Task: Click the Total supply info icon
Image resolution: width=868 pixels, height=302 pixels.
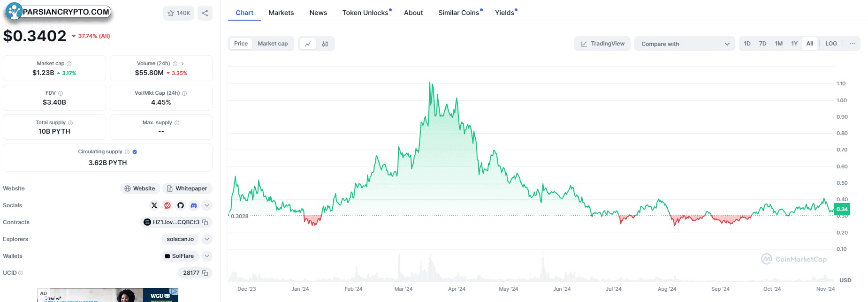Action: [70, 123]
